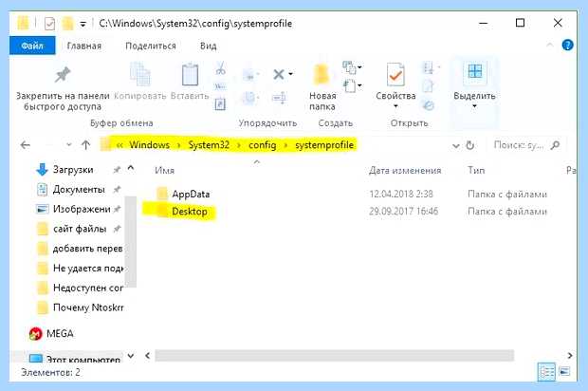588x391 pixels.
Task: Click the New Folder icon (Новая папка)
Action: pyautogui.click(x=322, y=73)
